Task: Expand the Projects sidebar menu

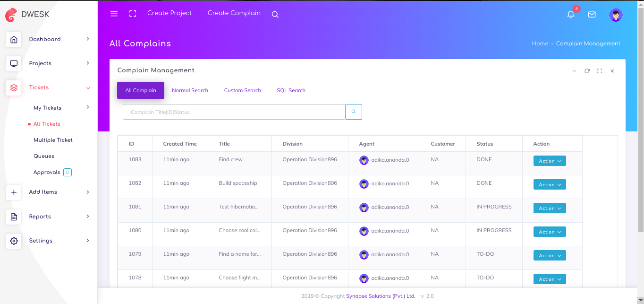Action: click(88, 63)
